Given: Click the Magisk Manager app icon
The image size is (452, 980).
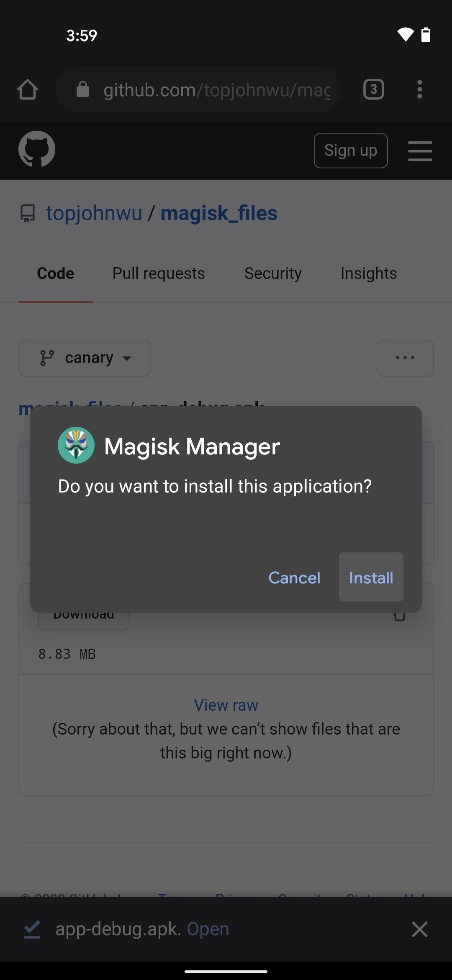Looking at the screenshot, I should pyautogui.click(x=76, y=445).
